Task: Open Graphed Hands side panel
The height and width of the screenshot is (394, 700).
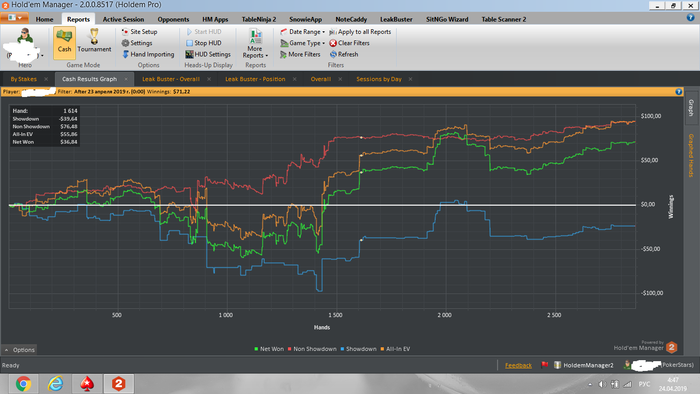Action: click(x=691, y=155)
